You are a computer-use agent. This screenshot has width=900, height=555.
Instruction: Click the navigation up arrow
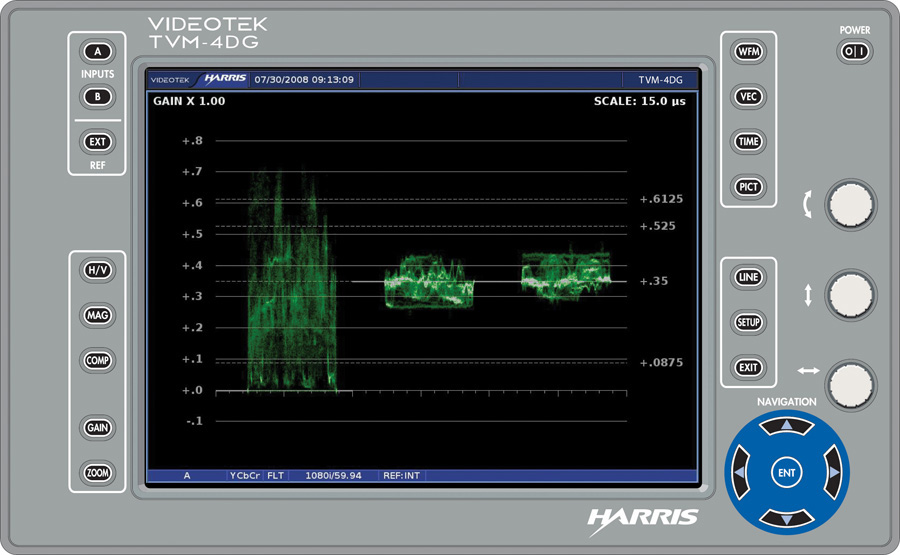coord(786,426)
